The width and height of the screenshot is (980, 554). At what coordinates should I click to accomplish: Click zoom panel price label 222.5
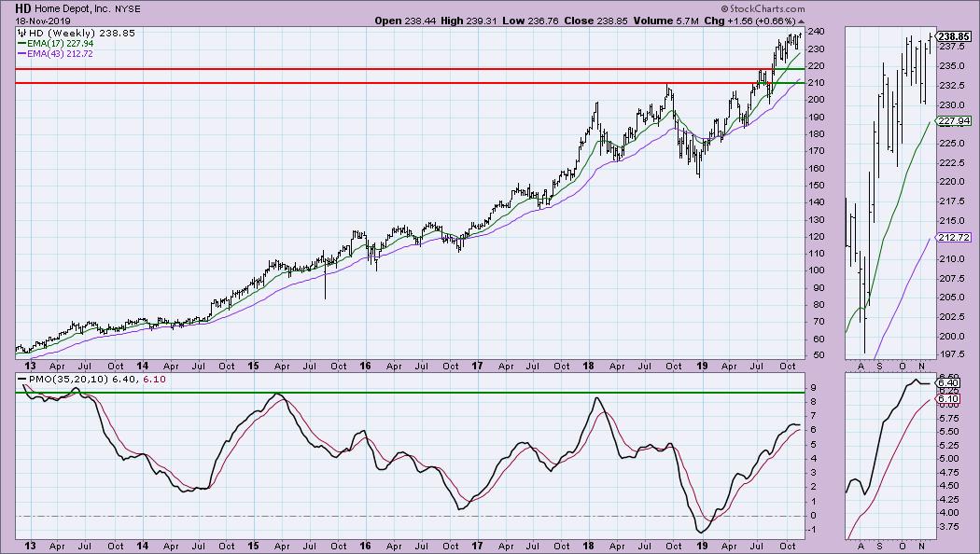pyautogui.click(x=951, y=163)
